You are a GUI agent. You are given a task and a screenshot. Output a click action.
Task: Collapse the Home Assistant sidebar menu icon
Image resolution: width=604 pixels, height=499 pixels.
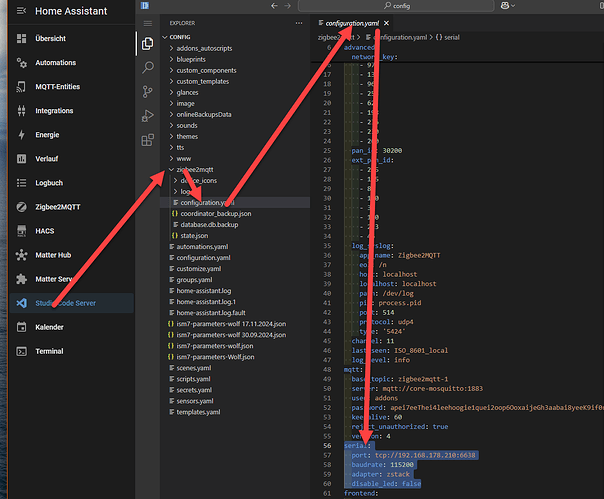pos(22,11)
